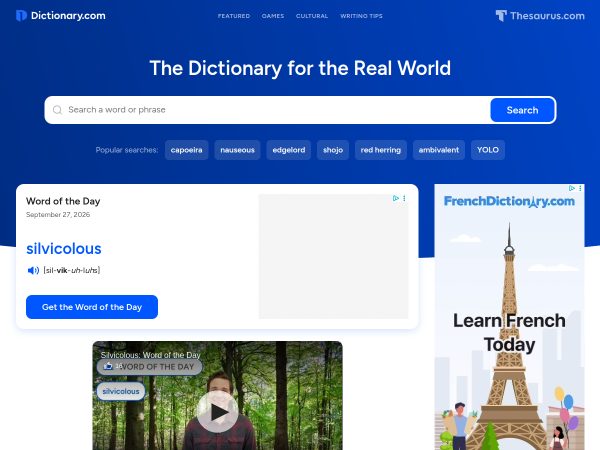Click AdChoices icon on FrenchDictionary ad
600x450 pixels.
pyautogui.click(x=572, y=188)
